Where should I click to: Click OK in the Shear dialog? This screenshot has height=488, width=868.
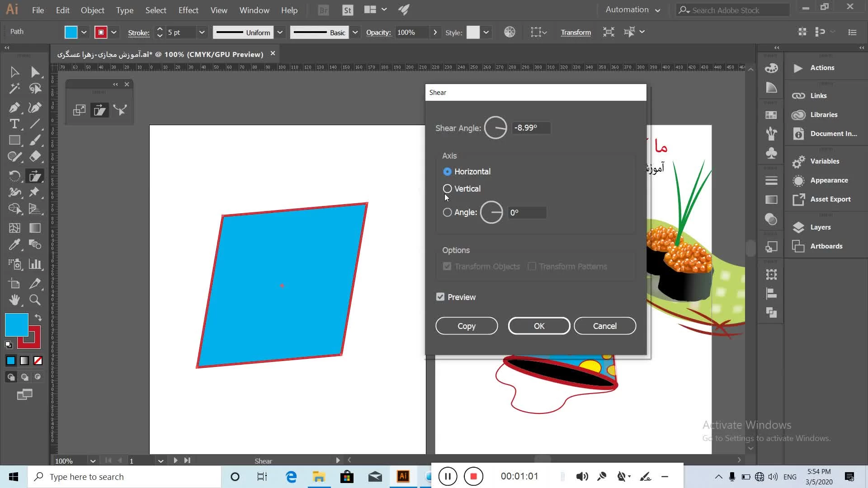(x=539, y=326)
